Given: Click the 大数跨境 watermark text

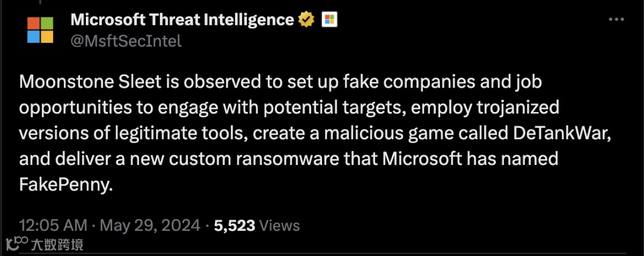Looking at the screenshot, I should [x=57, y=245].
